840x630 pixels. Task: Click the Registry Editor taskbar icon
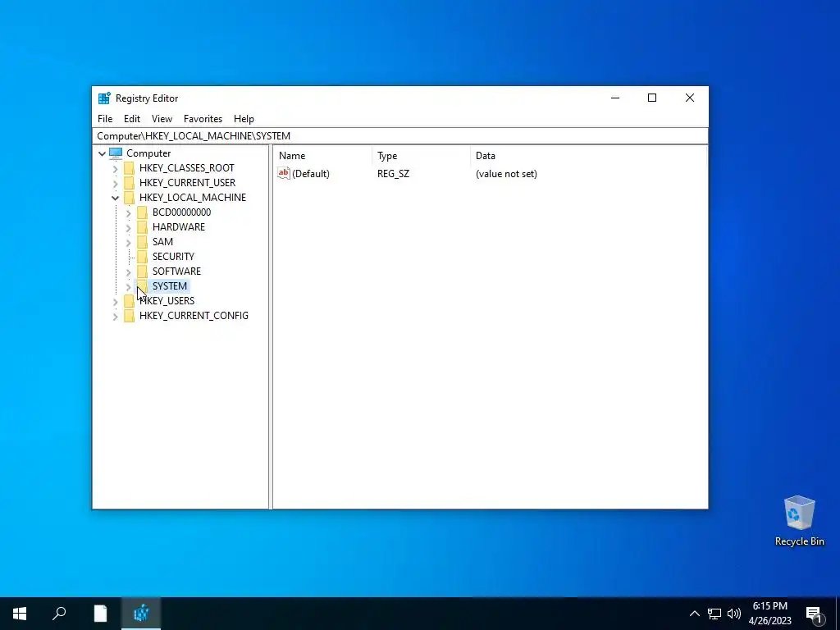click(x=141, y=614)
